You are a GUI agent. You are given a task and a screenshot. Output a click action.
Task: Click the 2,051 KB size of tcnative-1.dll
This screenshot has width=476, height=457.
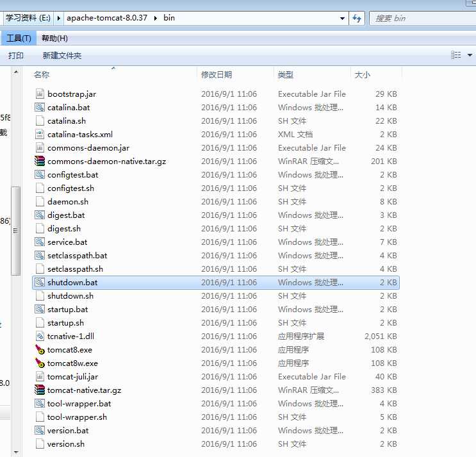point(381,336)
